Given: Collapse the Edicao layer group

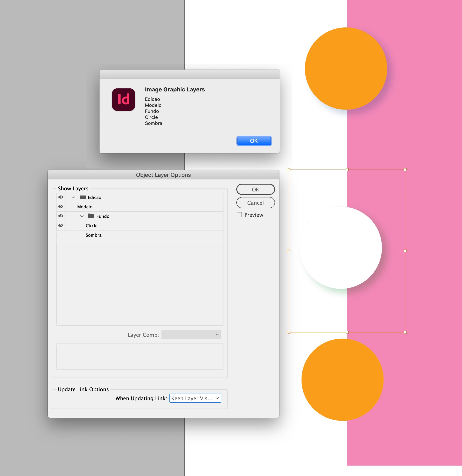Looking at the screenshot, I should click(73, 197).
